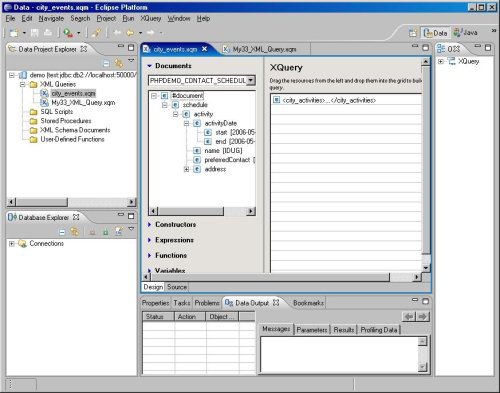Select the Profiling Data tab
The image size is (500, 393).
point(379,330)
